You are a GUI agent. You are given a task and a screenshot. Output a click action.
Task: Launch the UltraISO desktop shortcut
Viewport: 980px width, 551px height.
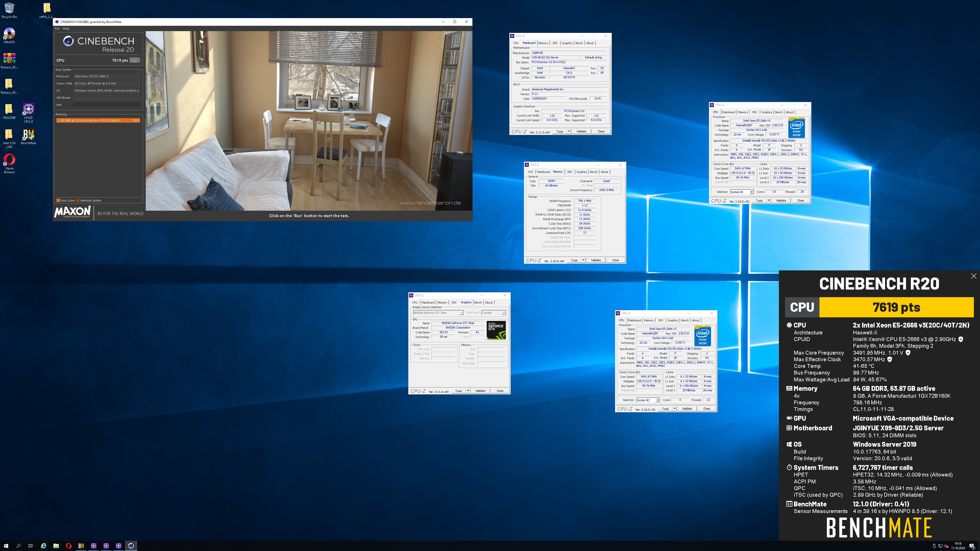[9, 36]
